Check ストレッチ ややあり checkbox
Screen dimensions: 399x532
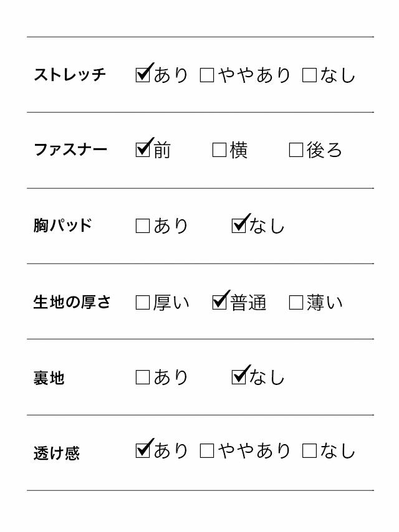pos(207,75)
